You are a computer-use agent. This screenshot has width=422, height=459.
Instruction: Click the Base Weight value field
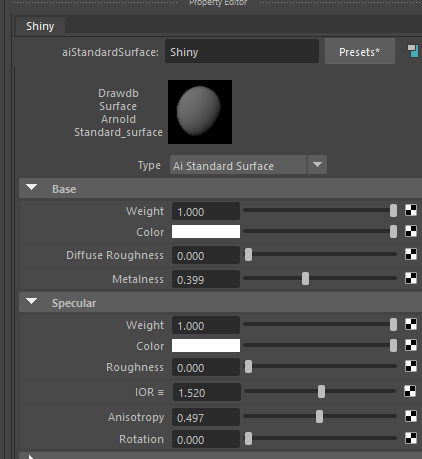pyautogui.click(x=206, y=211)
